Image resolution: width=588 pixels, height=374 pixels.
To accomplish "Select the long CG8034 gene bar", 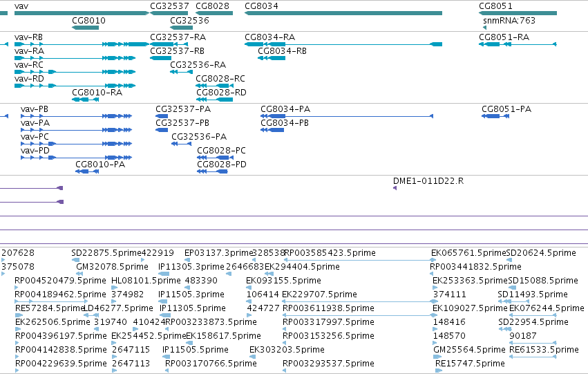I will (343, 13).
